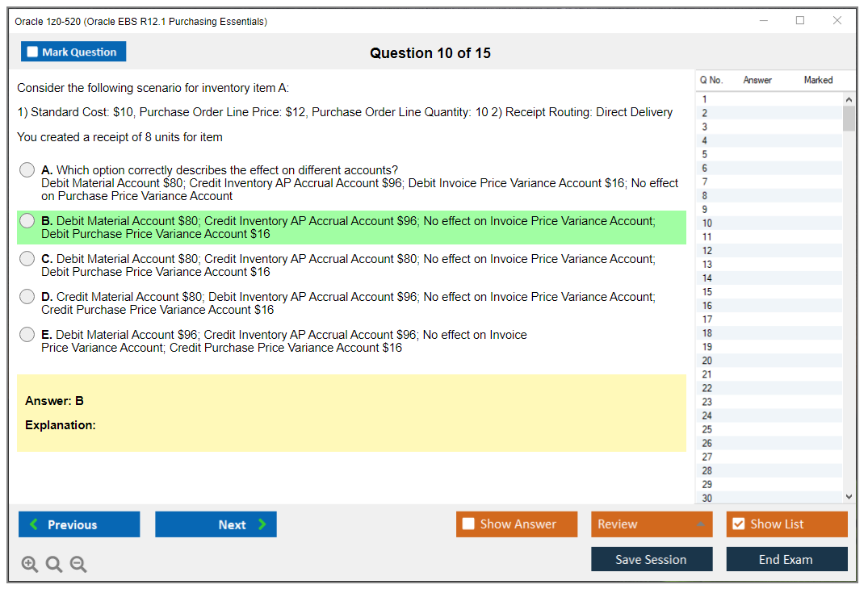Image resolution: width=868 pixels, height=593 pixels.
Task: Choose answer option B radio button
Action: [x=27, y=221]
